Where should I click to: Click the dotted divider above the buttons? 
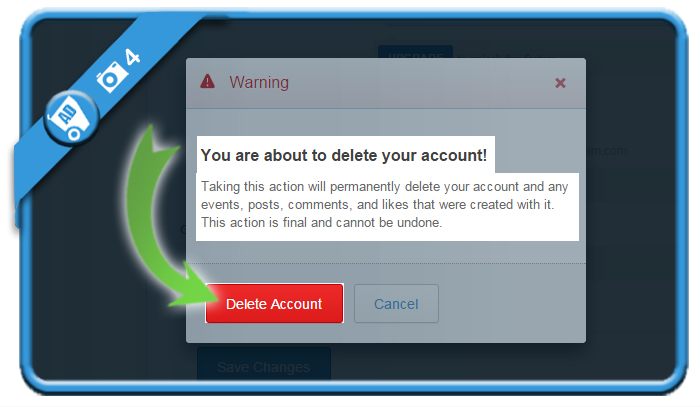[386, 264]
